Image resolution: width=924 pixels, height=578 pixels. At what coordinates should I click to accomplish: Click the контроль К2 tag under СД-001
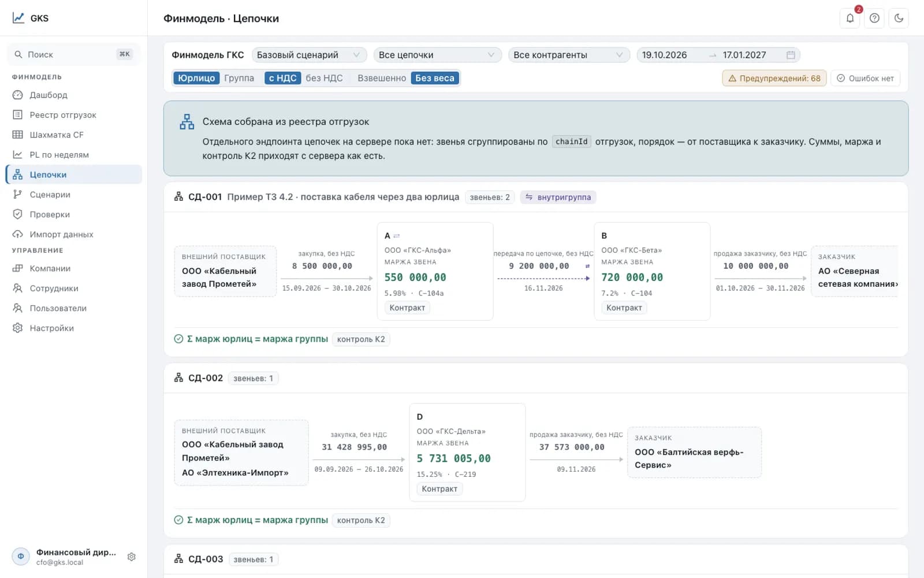tap(361, 339)
